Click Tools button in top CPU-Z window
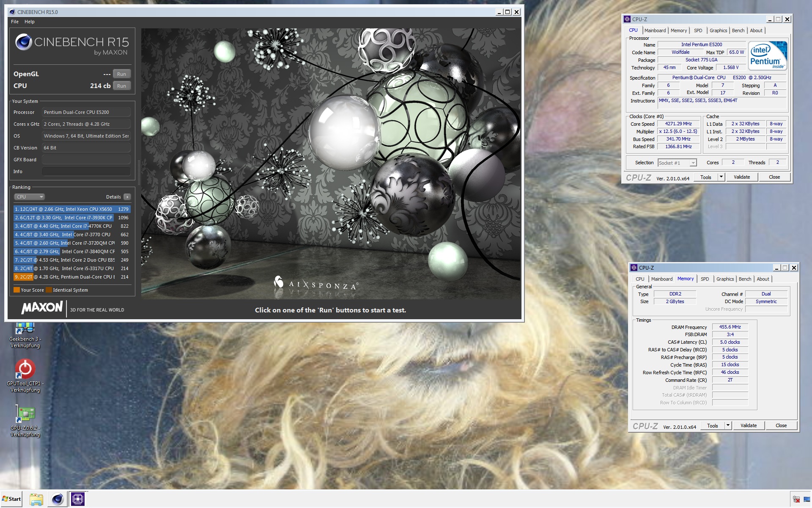Image resolution: width=812 pixels, height=508 pixels. (706, 177)
